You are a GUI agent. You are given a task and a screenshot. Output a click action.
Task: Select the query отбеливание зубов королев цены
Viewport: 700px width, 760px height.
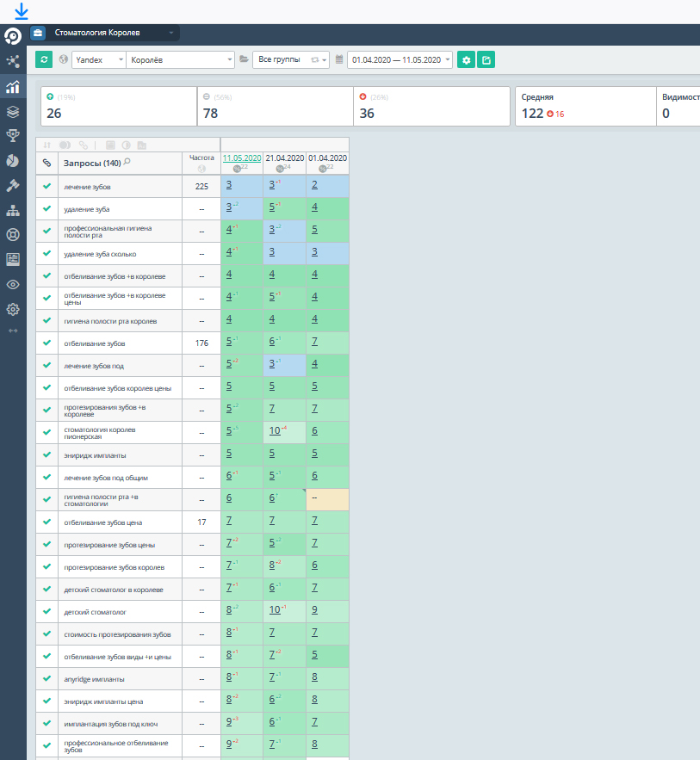(117, 388)
